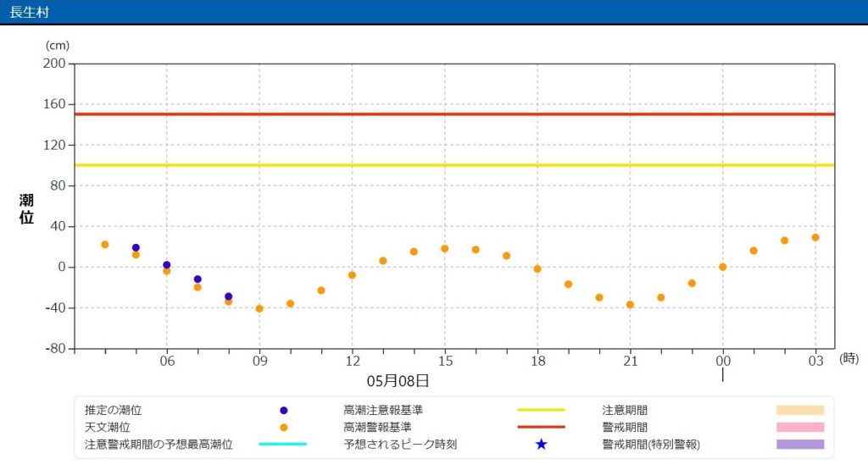
Task: Click the highest blue estimated tide point
Action: 136,248
